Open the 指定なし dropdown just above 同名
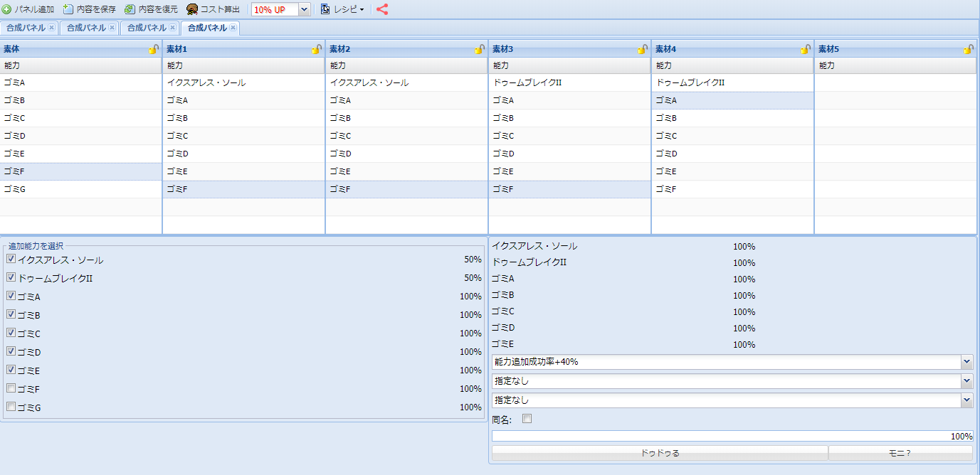 966,400
